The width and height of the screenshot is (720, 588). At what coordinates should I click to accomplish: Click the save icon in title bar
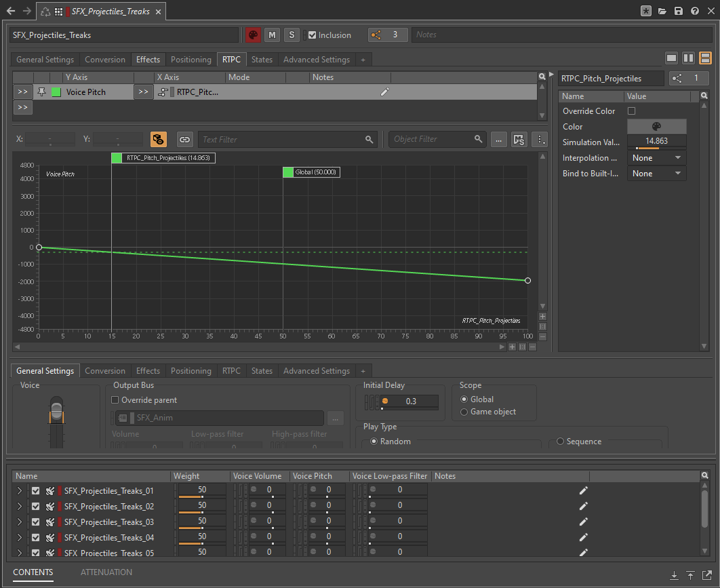coord(679,12)
